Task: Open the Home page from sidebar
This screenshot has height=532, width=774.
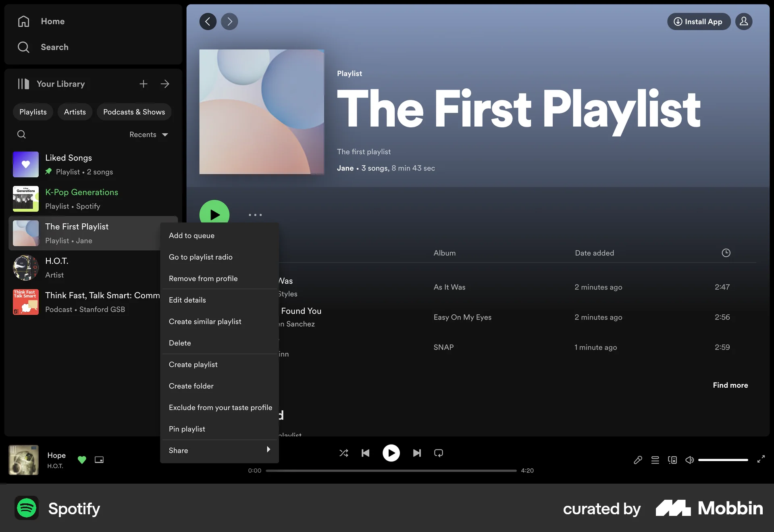Action: 53,21
